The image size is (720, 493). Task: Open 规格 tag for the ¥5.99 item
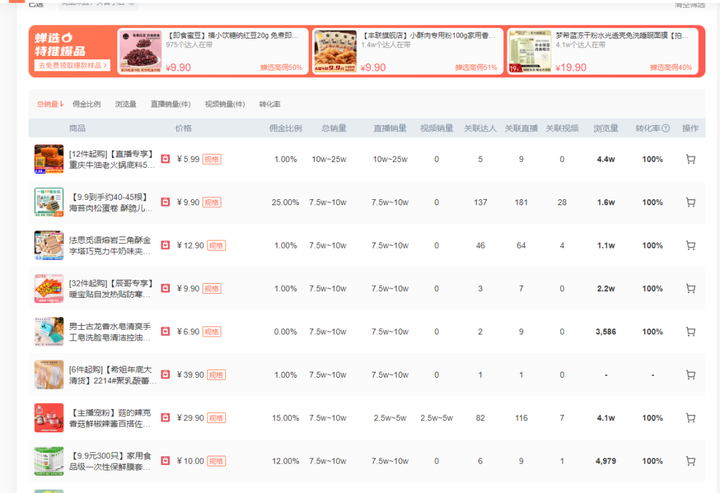pos(212,159)
